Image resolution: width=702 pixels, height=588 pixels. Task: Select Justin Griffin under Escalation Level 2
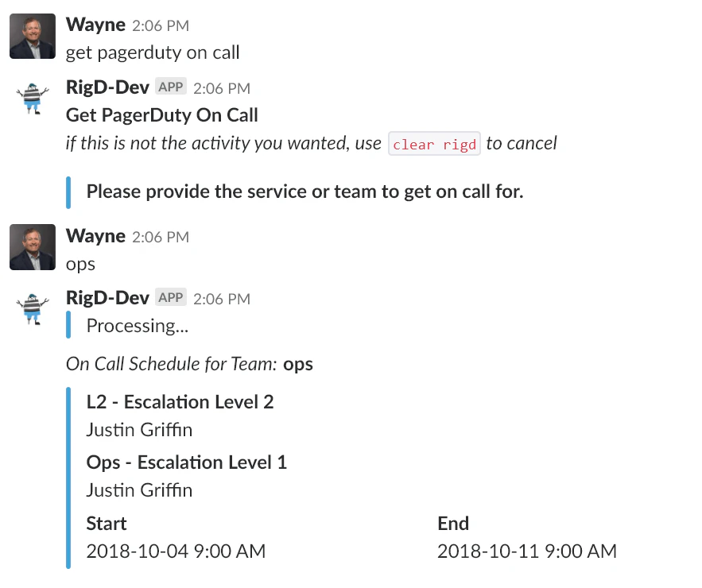[139, 429]
